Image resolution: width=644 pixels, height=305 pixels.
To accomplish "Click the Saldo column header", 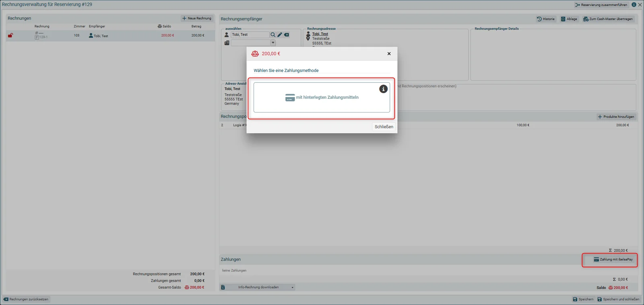I will 164,27.
